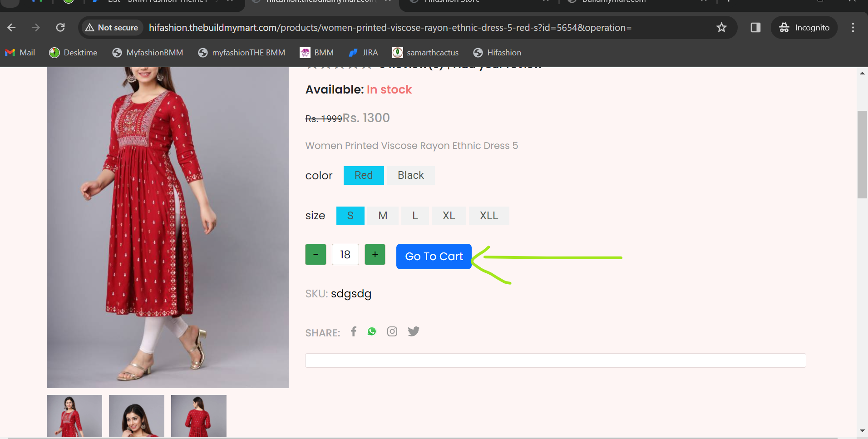
Task: Click the browser forward arrow
Action: click(36, 28)
